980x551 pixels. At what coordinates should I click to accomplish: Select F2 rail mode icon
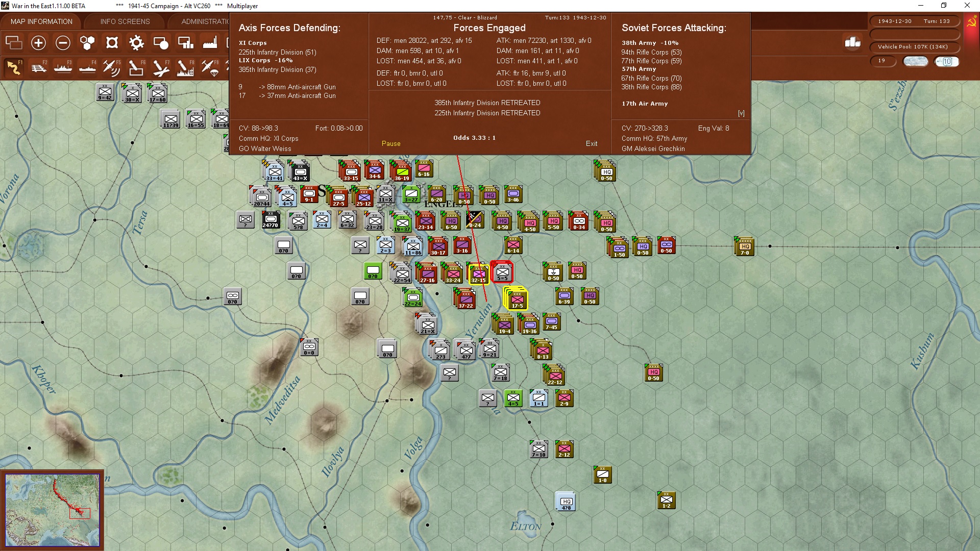coord(38,67)
